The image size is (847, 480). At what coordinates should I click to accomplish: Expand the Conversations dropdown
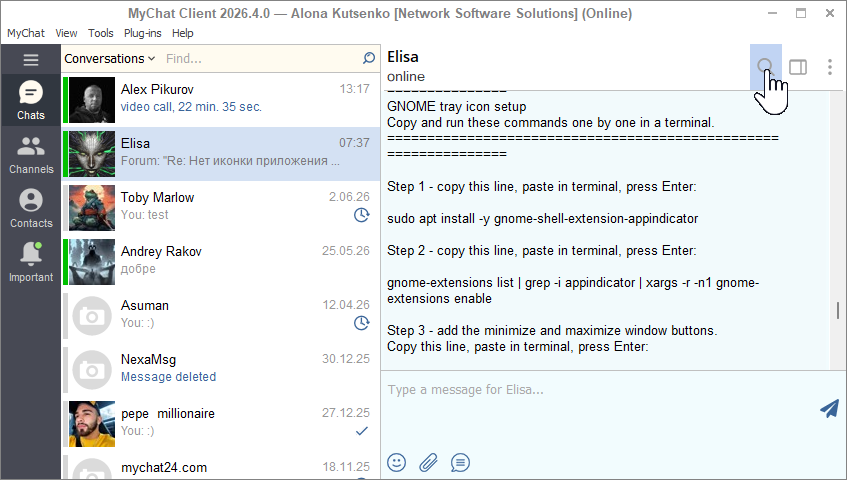(x=110, y=58)
